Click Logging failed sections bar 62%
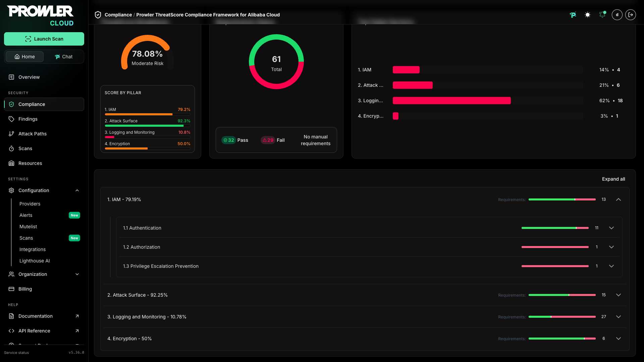The height and width of the screenshot is (362, 644). click(451, 101)
